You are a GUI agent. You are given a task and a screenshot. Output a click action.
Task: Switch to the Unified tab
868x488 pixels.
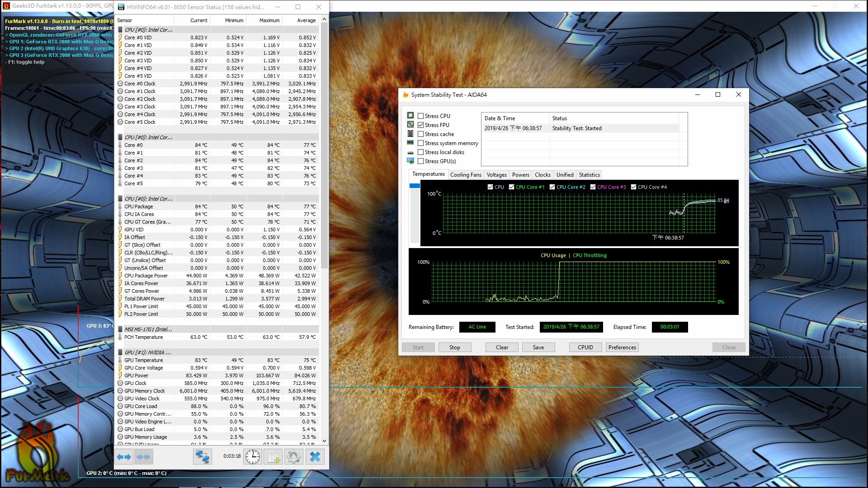click(x=565, y=175)
